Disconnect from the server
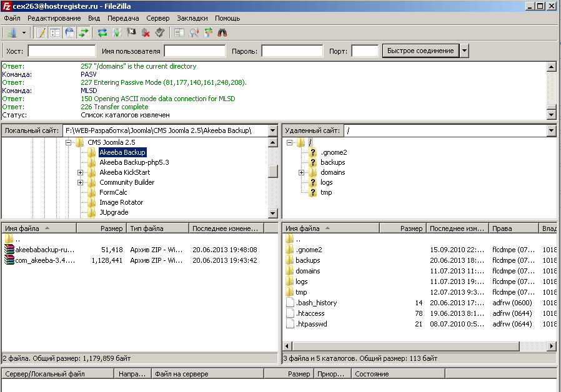Screen dimensions: 561x392 (146, 32)
